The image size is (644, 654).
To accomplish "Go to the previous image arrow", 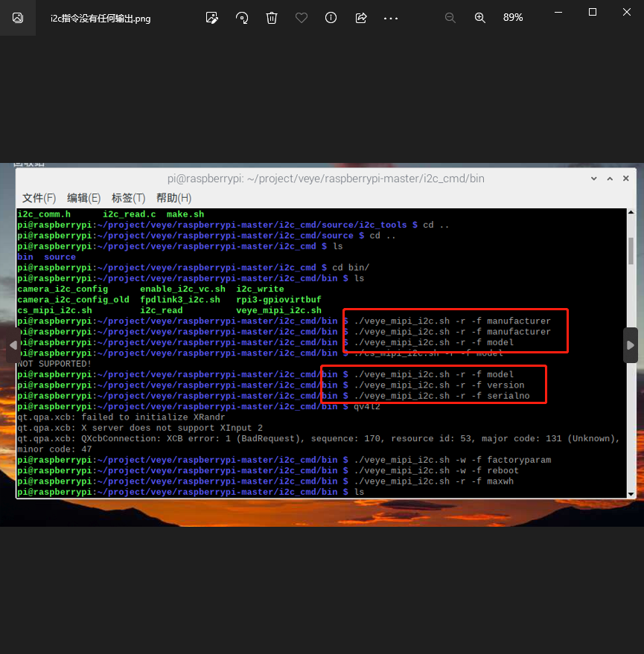I will (x=13, y=345).
